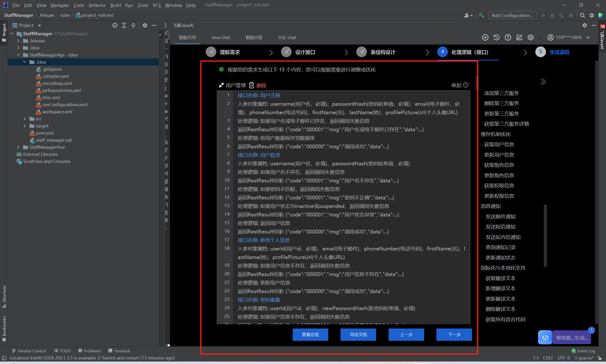The height and width of the screenshot is (364, 606).
Task: Click the locate target icon in Project panel
Action: 115,25
